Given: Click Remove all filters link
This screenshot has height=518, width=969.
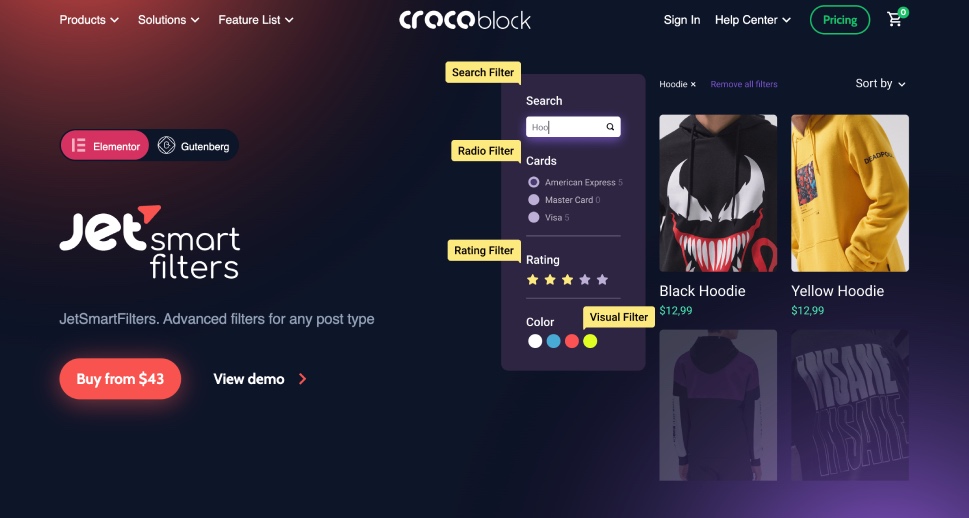Looking at the screenshot, I should [744, 84].
